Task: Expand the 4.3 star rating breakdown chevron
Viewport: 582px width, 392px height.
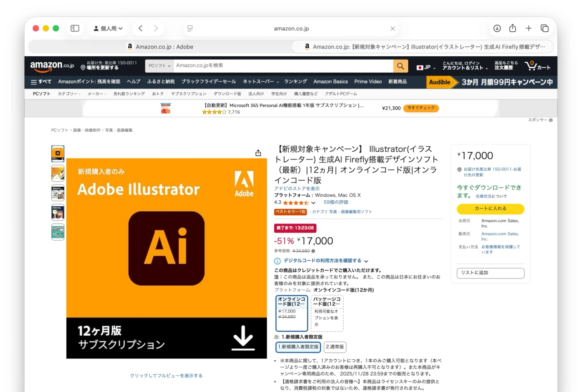Action: click(x=314, y=202)
